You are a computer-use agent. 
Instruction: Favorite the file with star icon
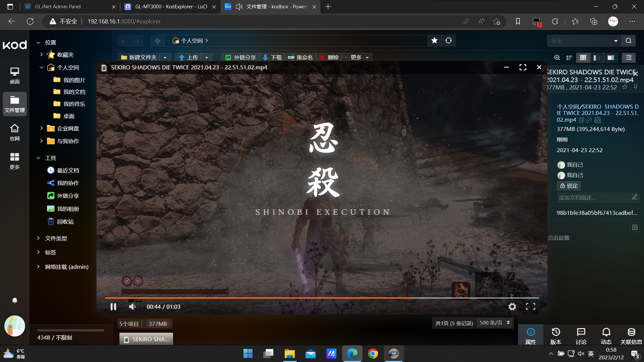click(x=625, y=87)
